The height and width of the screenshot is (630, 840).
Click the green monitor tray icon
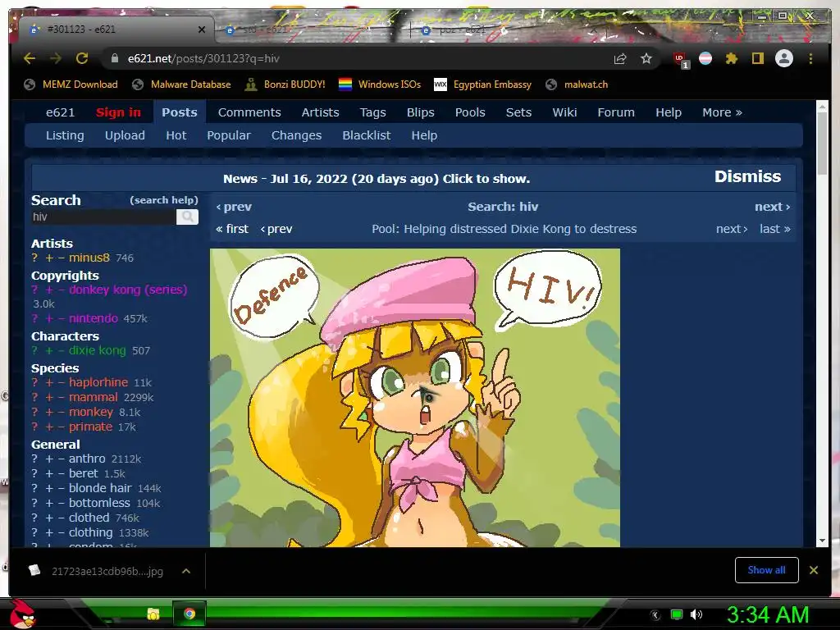pyautogui.click(x=677, y=614)
